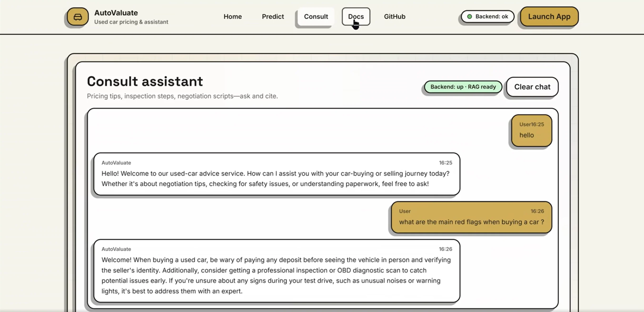The image size is (644, 312).
Task: Open the Docs nav link
Action: (x=356, y=16)
